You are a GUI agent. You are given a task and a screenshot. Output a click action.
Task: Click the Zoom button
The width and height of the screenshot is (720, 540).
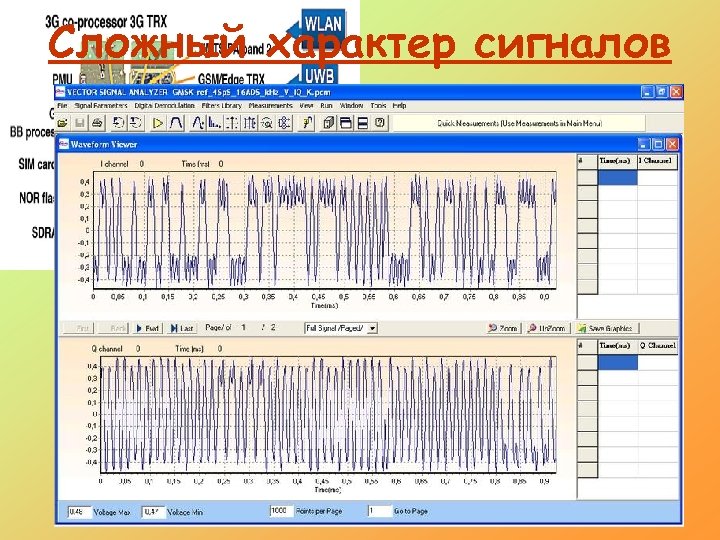tap(503, 328)
